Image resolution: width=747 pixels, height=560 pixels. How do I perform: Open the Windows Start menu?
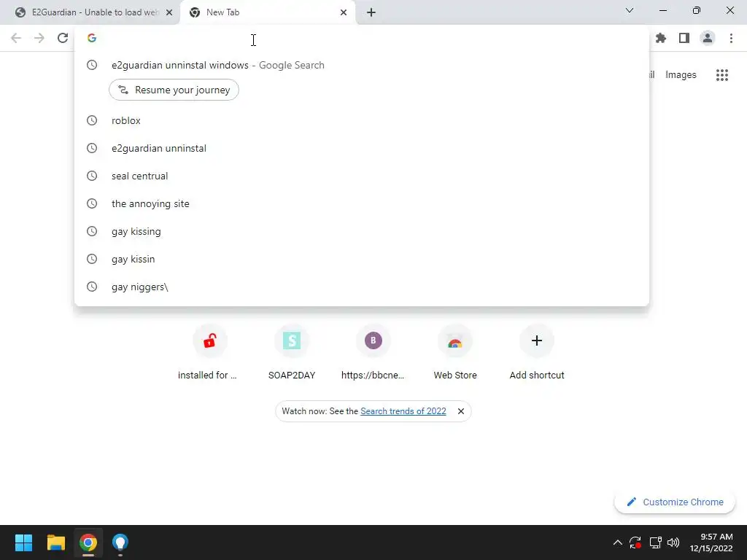coord(23,542)
